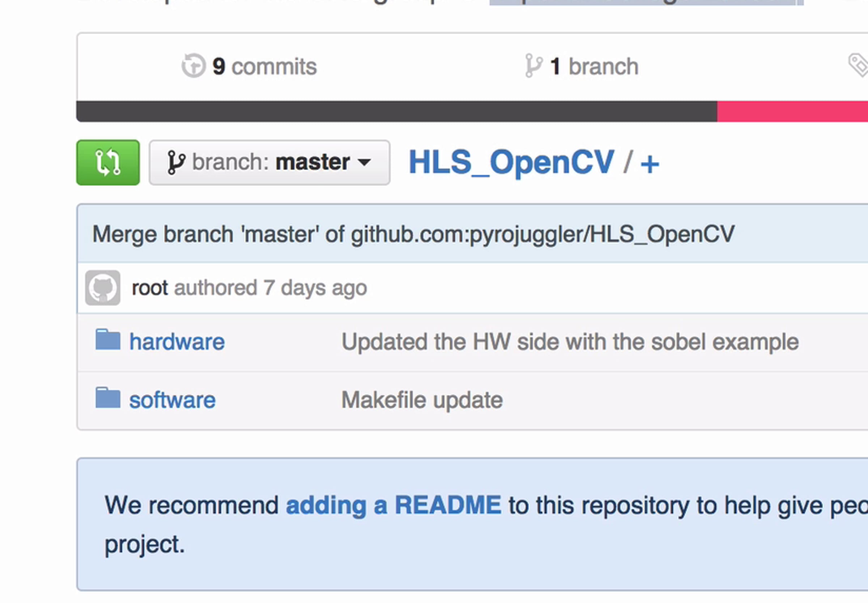The width and height of the screenshot is (868, 603).
Task: Click the adding a README link
Action: coord(393,505)
